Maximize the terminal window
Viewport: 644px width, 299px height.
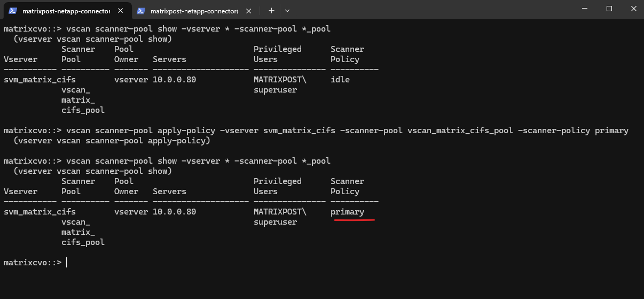(x=609, y=9)
